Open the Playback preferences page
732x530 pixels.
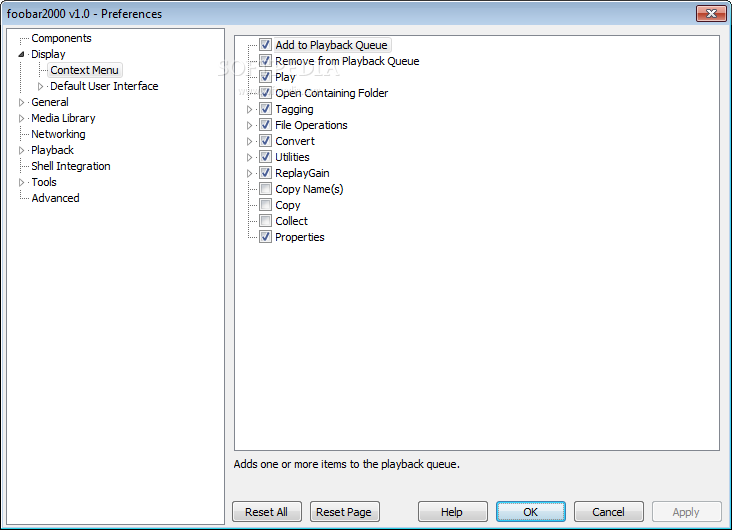click(x=52, y=150)
